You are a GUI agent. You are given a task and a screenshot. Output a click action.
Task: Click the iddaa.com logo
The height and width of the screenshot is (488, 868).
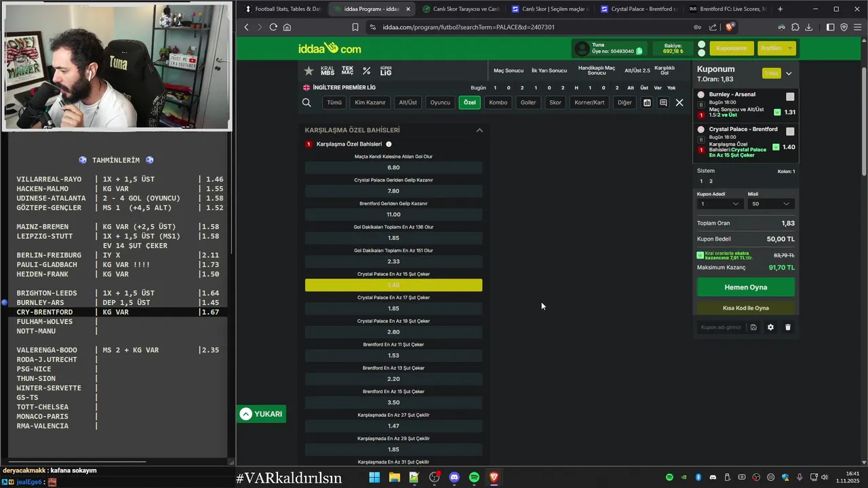pyautogui.click(x=330, y=49)
